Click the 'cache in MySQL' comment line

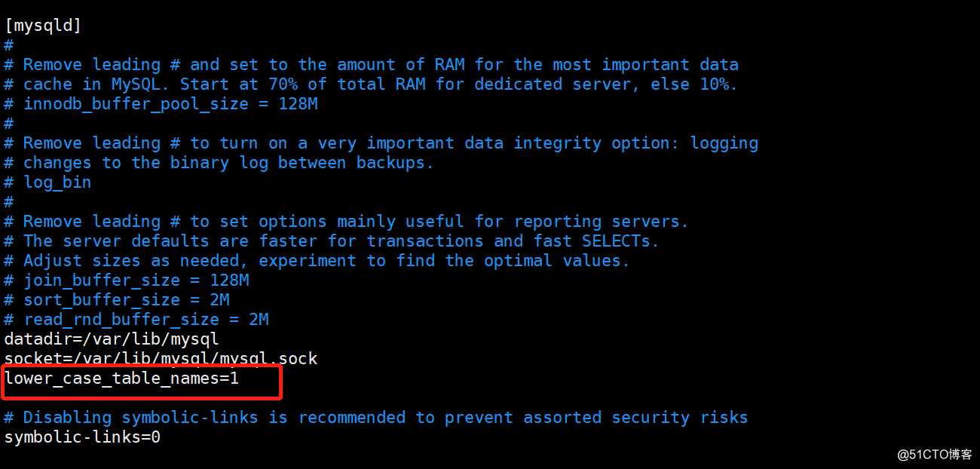(x=371, y=84)
